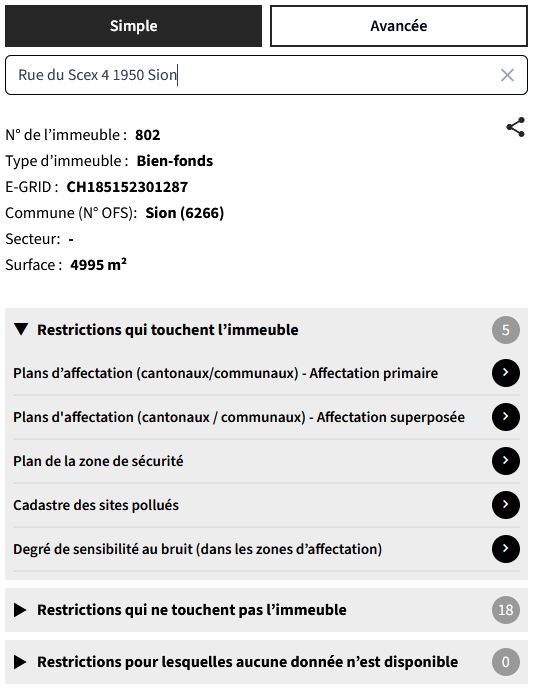The width and height of the screenshot is (533, 692).
Task: Clear the address search field with X
Action: 507,75
